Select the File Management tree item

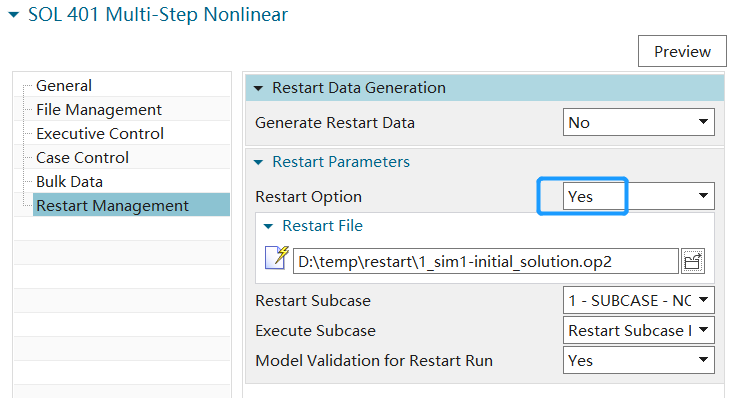coord(99,109)
